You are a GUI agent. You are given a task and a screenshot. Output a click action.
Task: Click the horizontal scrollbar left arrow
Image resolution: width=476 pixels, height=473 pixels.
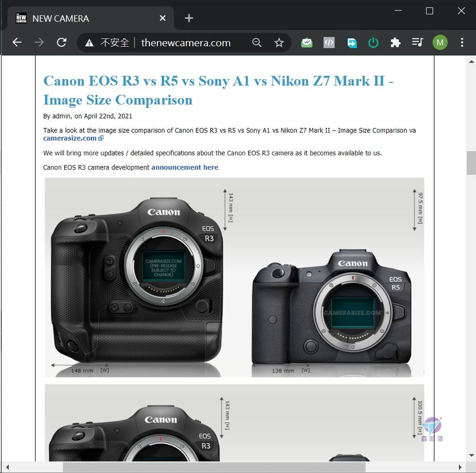click(7, 467)
